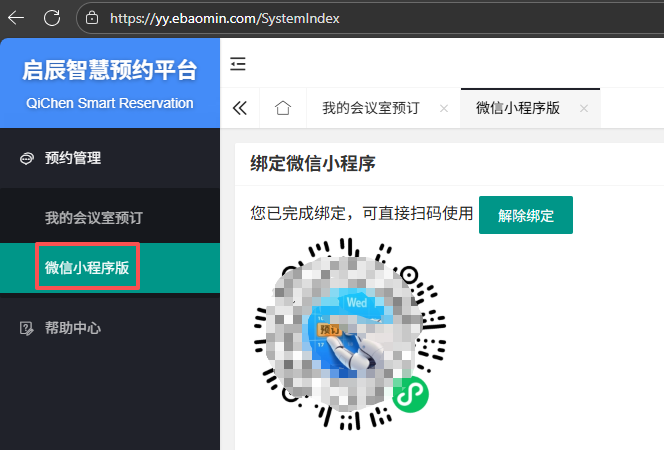The width and height of the screenshot is (664, 450).
Task: Switch to the 我的会议室预订 tab
Action: click(370, 109)
